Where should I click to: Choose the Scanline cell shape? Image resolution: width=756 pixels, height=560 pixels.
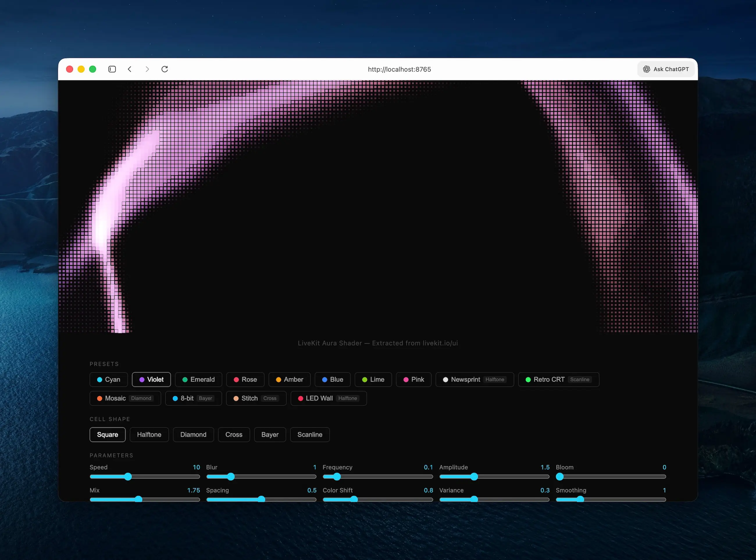coord(310,435)
